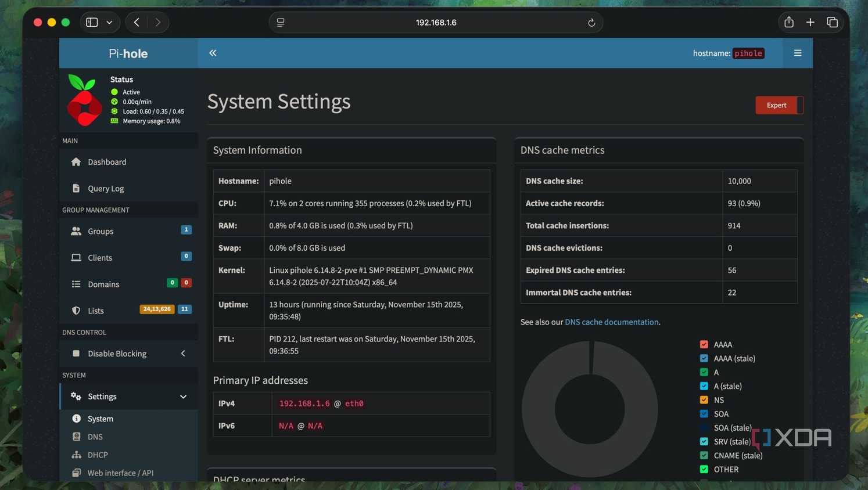
Task: Click the Pi-hole title link
Action: [128, 53]
